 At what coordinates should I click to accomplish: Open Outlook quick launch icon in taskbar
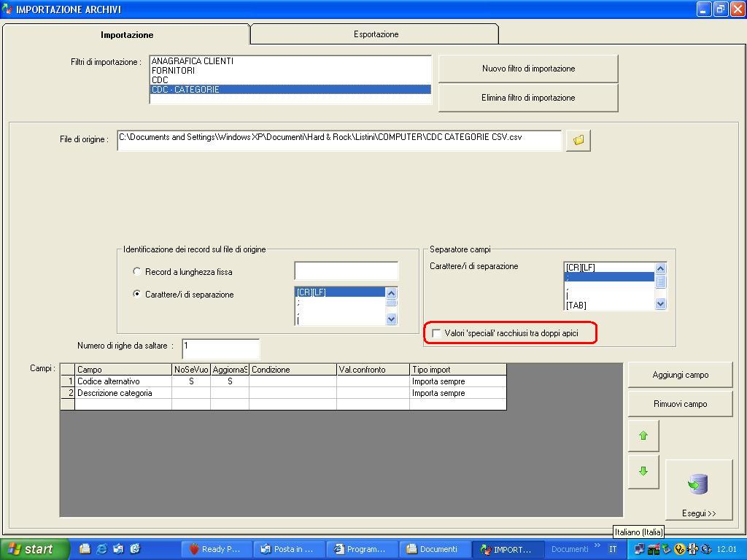tap(119, 549)
